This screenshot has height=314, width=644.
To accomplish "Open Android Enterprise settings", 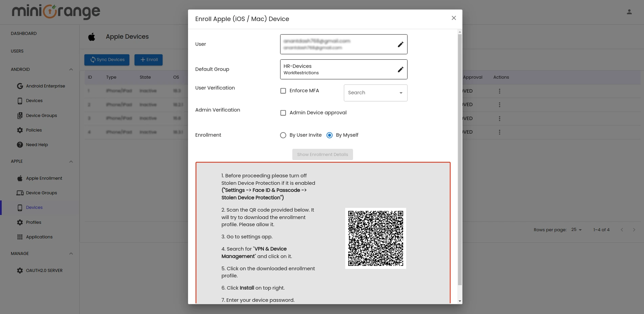I will coord(45,86).
